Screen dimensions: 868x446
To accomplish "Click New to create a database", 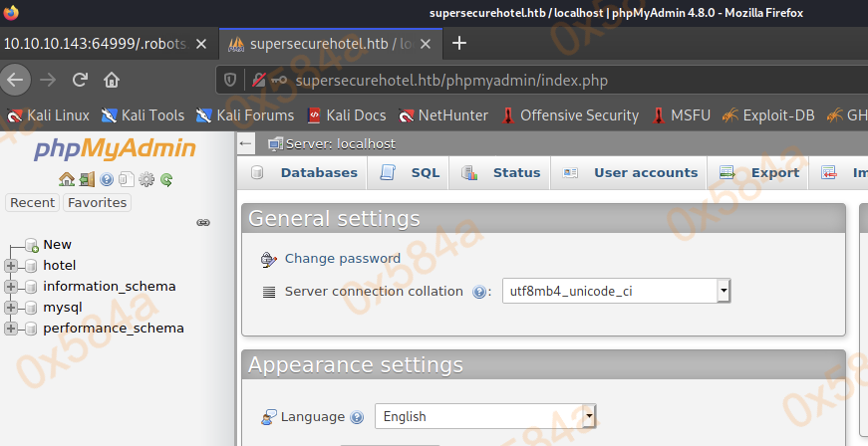I will tap(57, 244).
